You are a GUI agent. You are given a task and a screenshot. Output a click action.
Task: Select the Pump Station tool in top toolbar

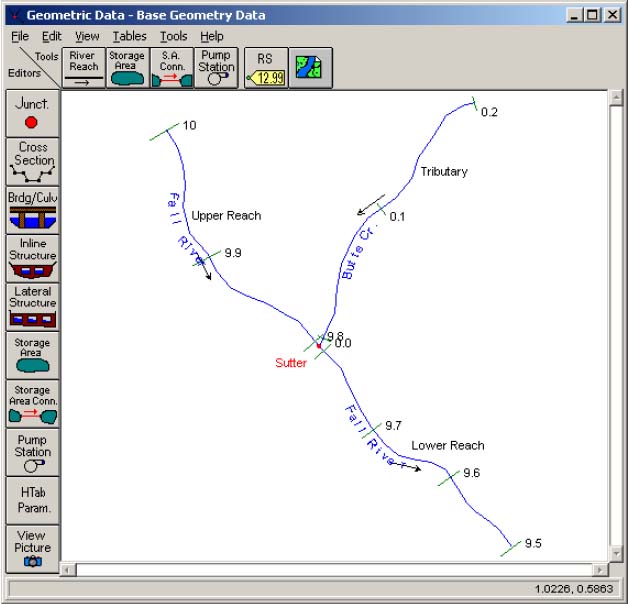tap(216, 68)
